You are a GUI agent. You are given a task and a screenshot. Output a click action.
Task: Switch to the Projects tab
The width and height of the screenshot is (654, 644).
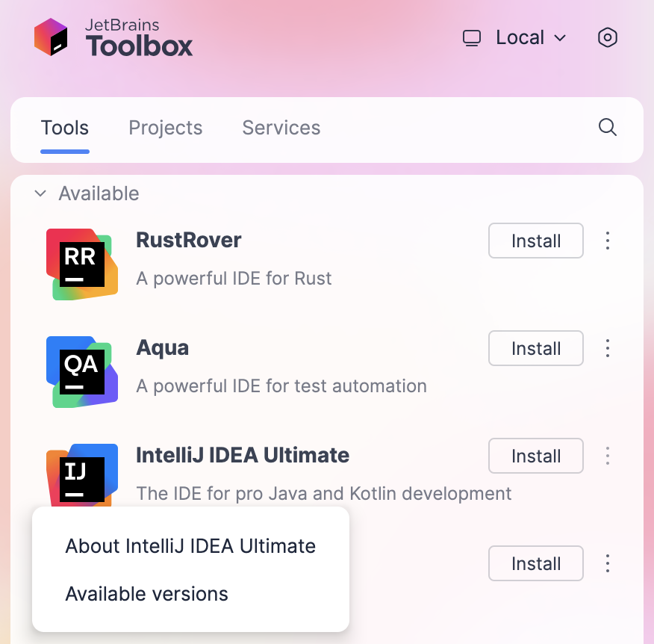(165, 128)
